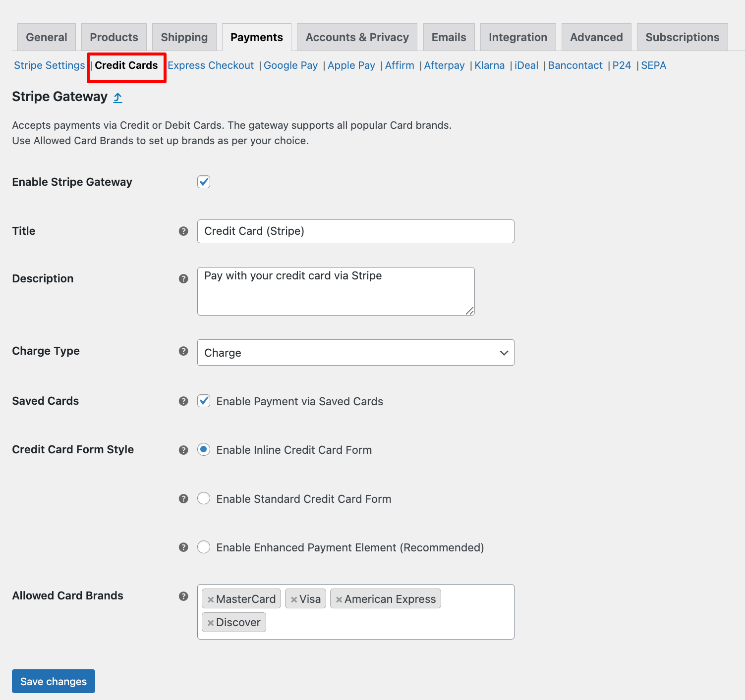The image size is (745, 700).
Task: Remove MasterCard from allowed brands
Action: point(211,599)
